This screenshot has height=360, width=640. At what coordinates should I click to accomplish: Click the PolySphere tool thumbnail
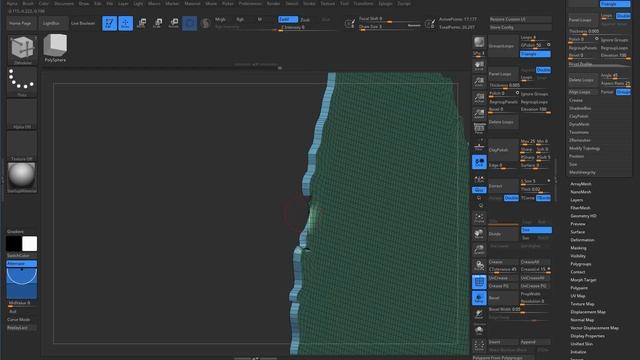(x=55, y=48)
